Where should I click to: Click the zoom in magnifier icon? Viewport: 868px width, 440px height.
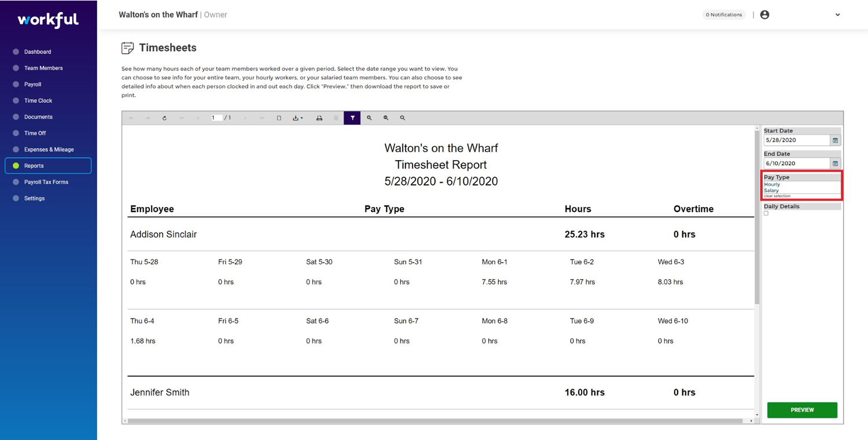point(369,118)
